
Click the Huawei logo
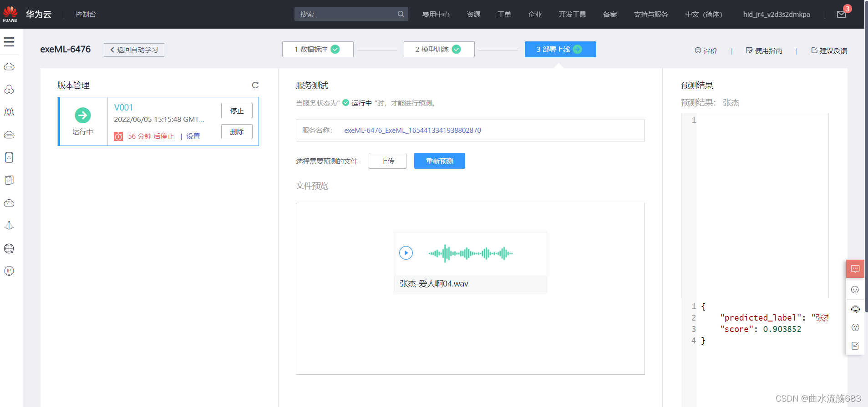(x=10, y=14)
